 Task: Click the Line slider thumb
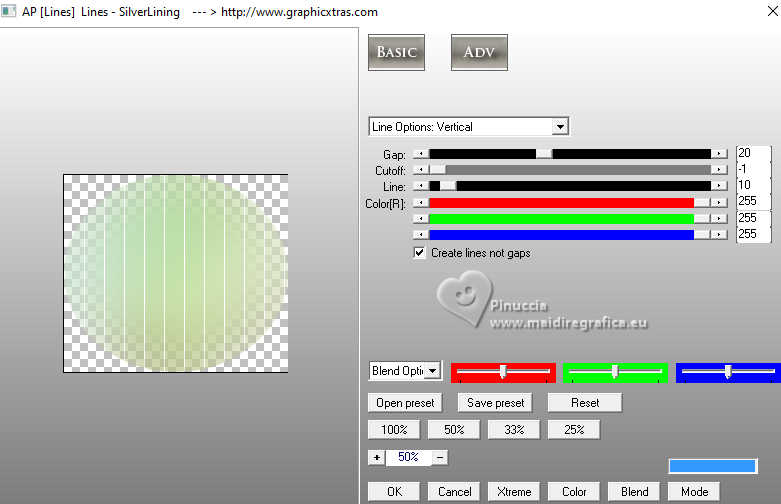[x=448, y=186]
